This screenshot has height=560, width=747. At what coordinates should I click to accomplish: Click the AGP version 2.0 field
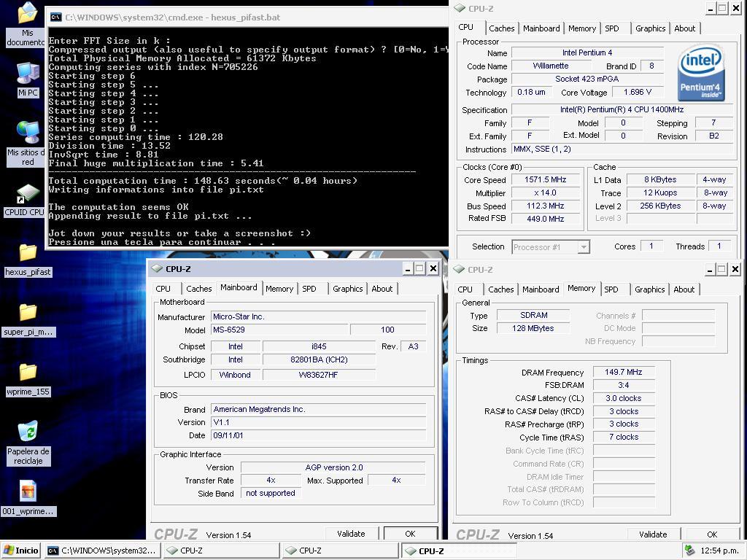tap(333, 467)
